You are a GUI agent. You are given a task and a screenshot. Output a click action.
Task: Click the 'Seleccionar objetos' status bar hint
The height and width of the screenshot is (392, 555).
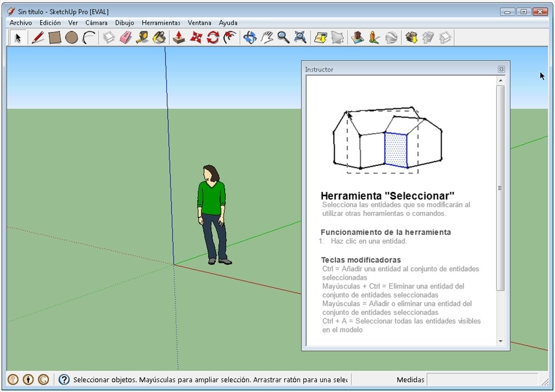point(210,380)
